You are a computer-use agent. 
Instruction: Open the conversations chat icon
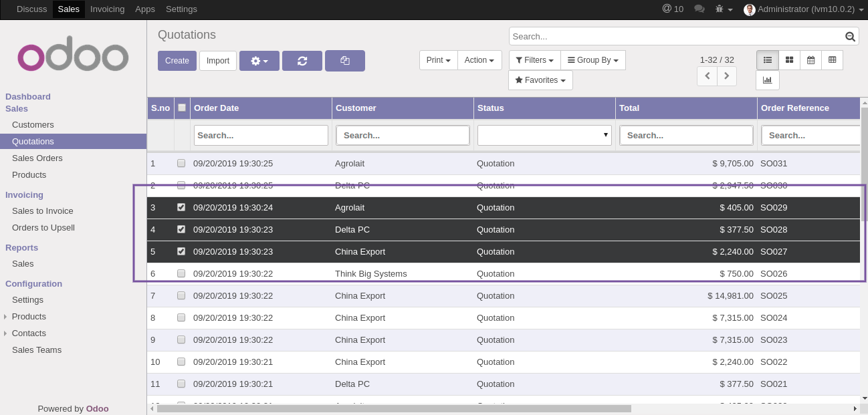tap(699, 9)
